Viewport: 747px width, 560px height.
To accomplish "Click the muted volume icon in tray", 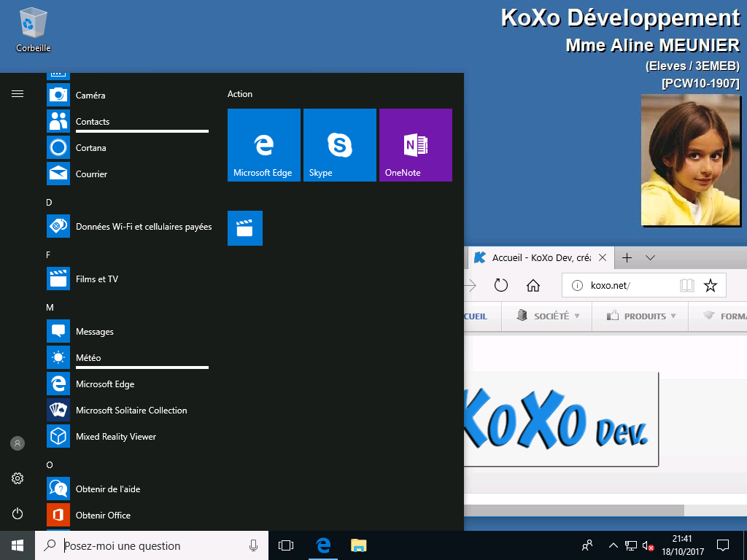I will click(648, 545).
